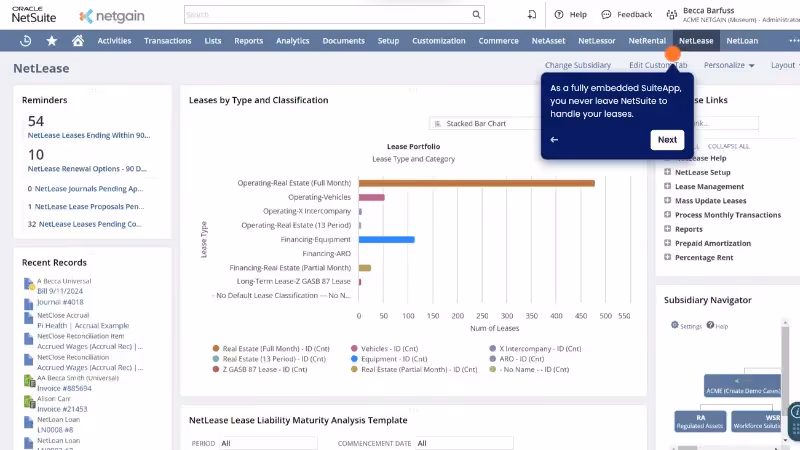Toggle Equipment - ID (Cnt) legend swatch
800x450 pixels.
tap(354, 359)
